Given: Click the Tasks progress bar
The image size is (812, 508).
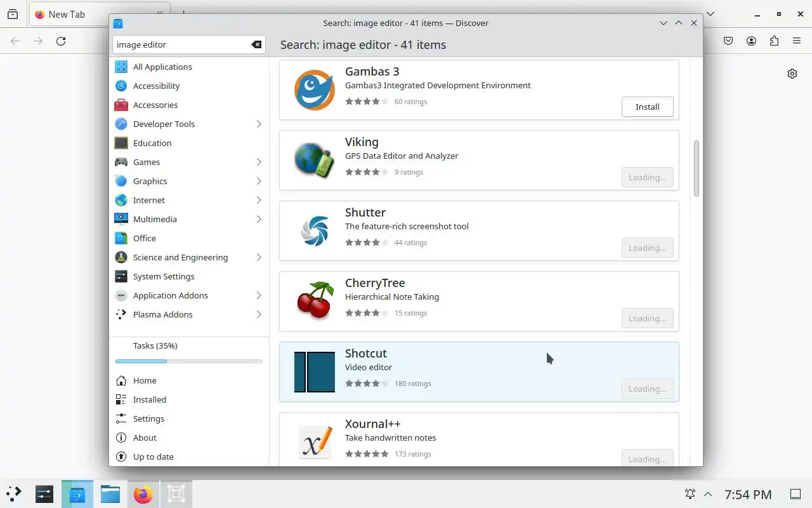Looking at the screenshot, I should click(x=189, y=361).
